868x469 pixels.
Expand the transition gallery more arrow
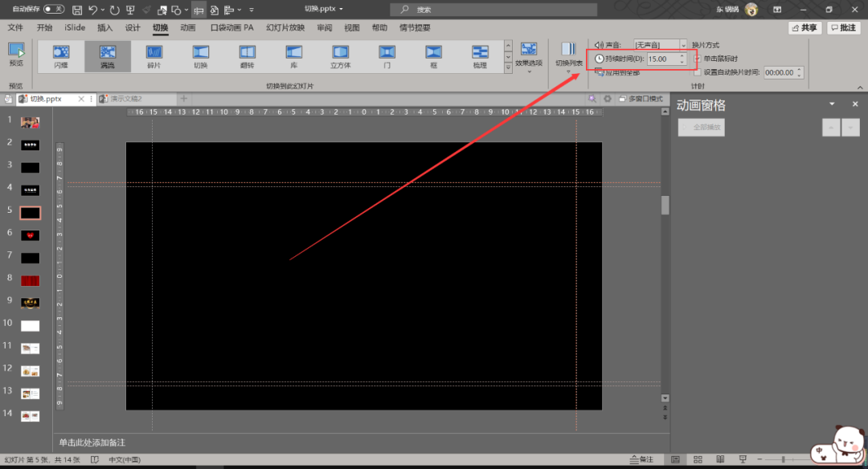coord(508,69)
